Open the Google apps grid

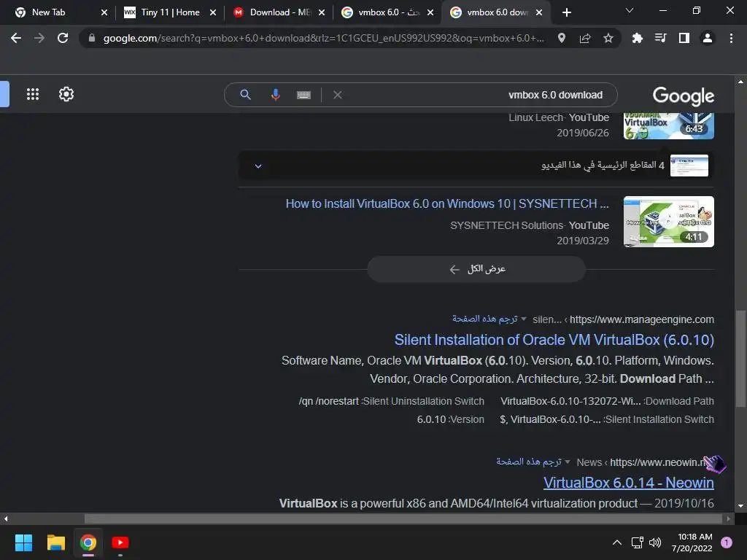[32, 94]
